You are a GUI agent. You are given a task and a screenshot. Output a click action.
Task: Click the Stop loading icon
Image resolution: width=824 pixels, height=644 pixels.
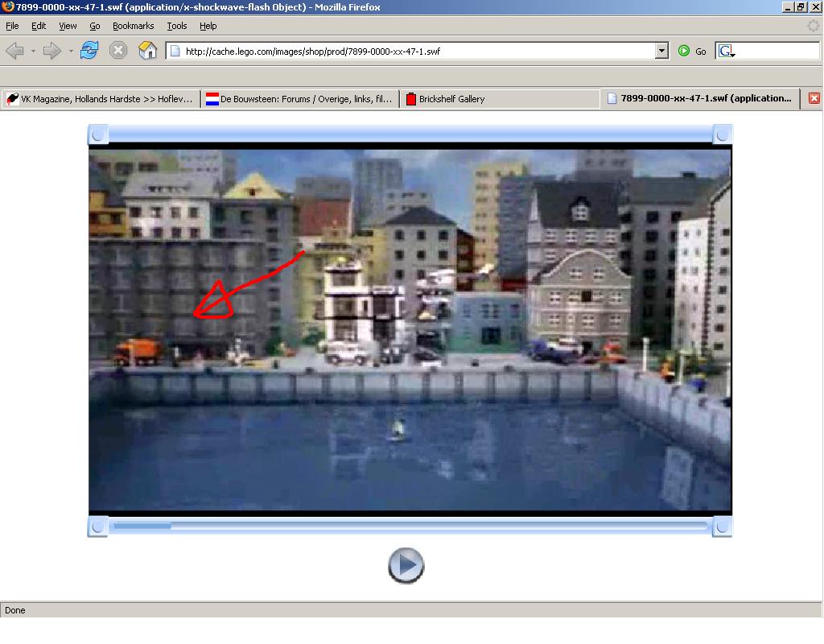[x=118, y=51]
